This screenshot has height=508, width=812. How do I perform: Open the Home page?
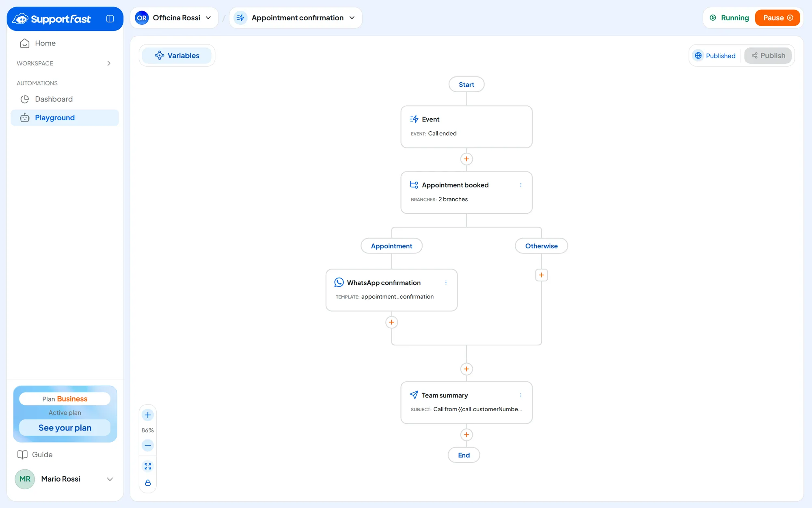[x=65, y=43]
